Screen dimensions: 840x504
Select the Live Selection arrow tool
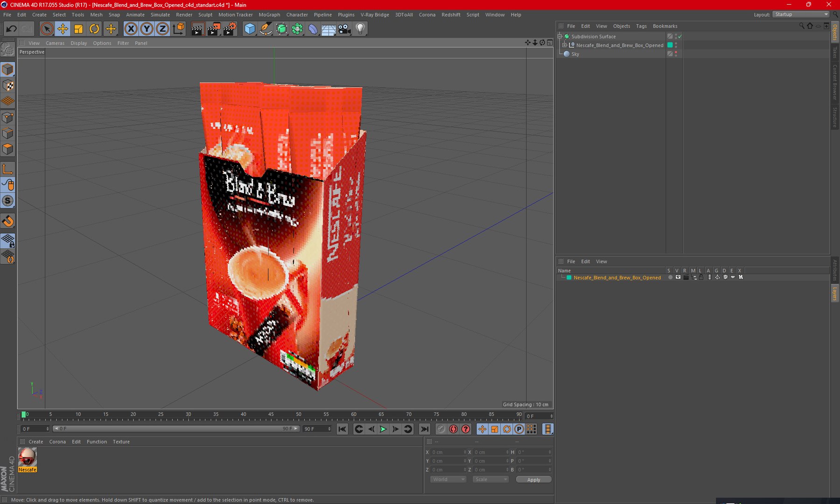click(47, 29)
